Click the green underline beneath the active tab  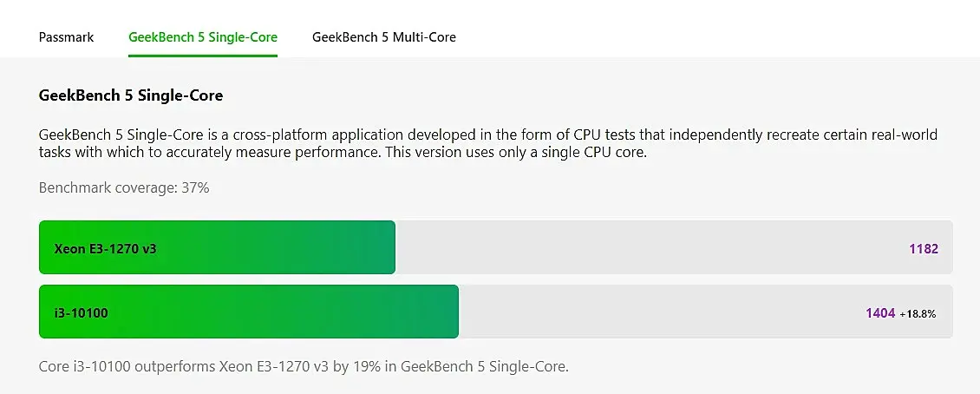pyautogui.click(x=203, y=56)
